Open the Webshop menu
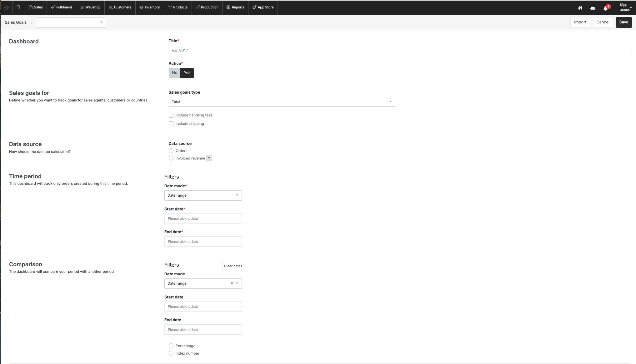 pos(90,7)
